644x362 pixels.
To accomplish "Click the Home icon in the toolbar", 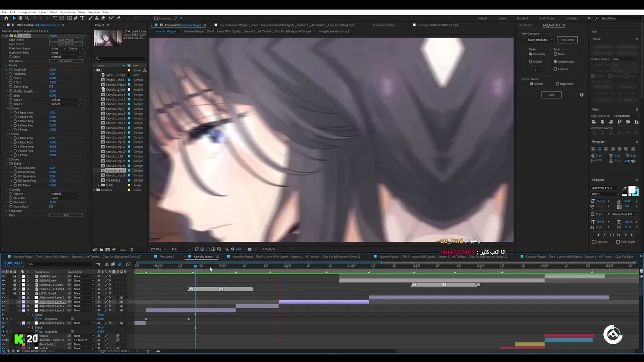I will (x=6, y=18).
